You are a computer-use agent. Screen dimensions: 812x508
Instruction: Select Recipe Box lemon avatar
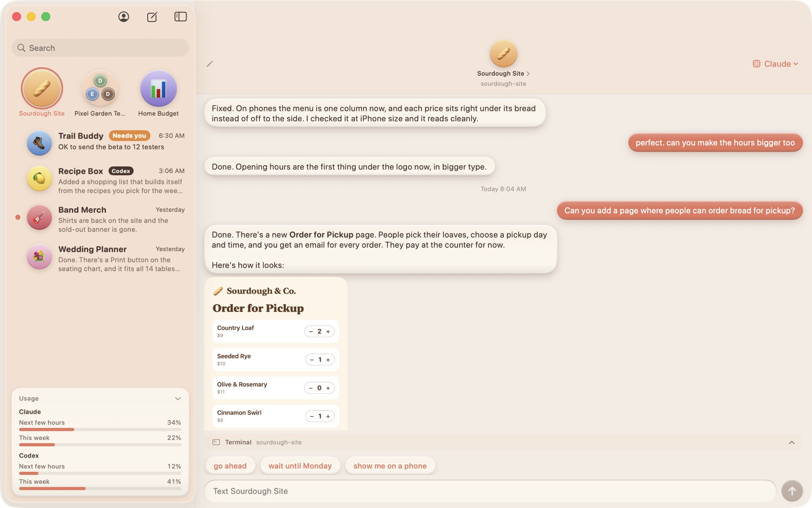coord(39,178)
